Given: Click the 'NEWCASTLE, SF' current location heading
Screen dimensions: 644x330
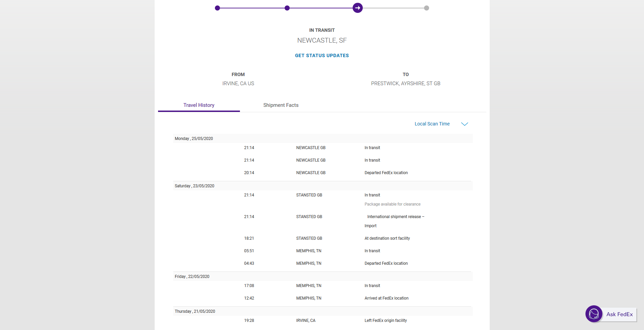Looking at the screenshot, I should point(322,40).
